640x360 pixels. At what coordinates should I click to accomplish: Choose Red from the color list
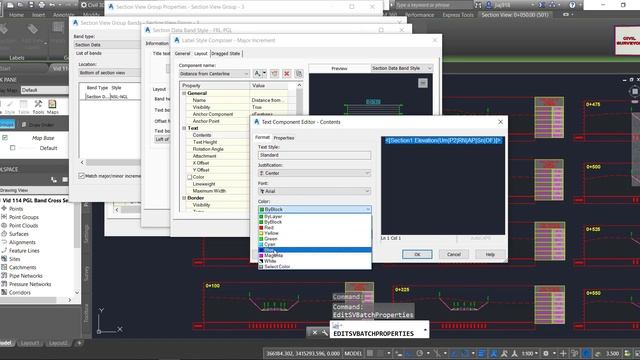315,227
